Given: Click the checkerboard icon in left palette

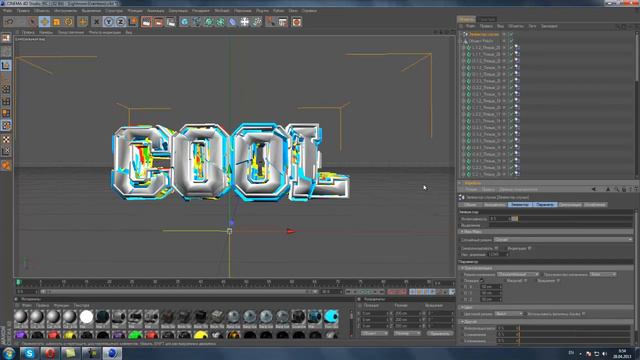Looking at the screenshot, I should click(x=6, y=140).
